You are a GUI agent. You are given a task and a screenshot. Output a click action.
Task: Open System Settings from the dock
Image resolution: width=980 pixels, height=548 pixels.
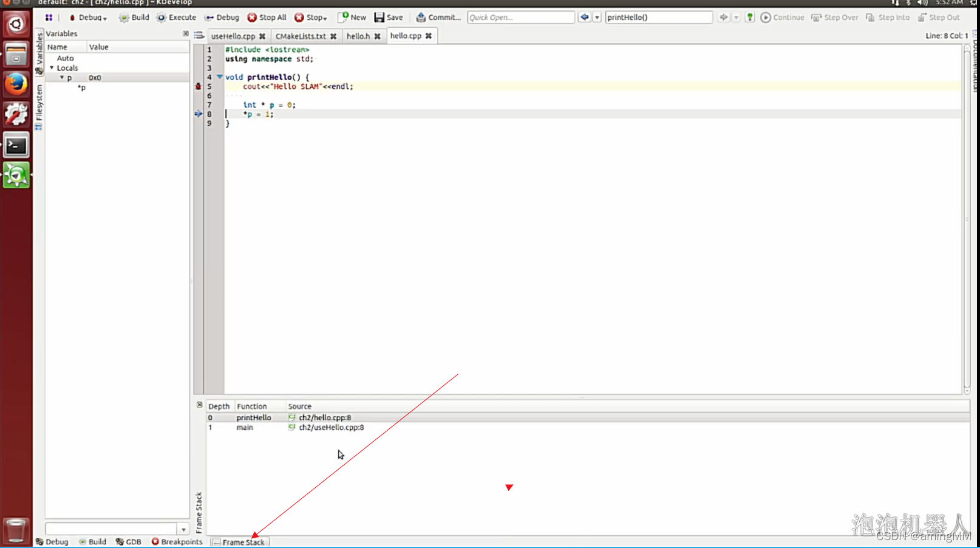(x=16, y=115)
